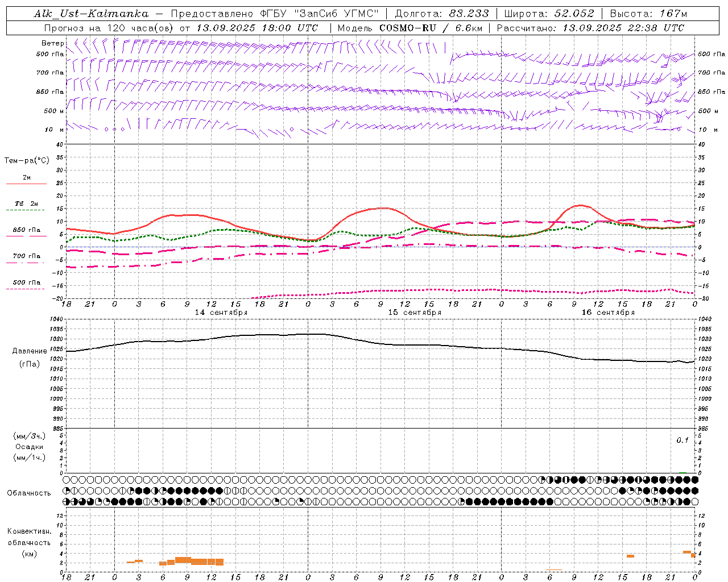This screenshot has height=582, width=728.
Task: Click the Долгота: 83.233 value
Action: tap(441, 14)
